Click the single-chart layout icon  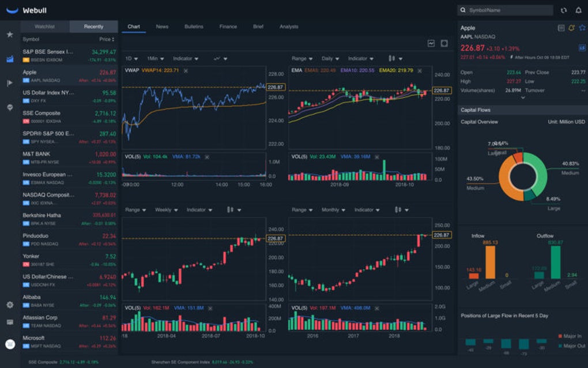(431, 43)
